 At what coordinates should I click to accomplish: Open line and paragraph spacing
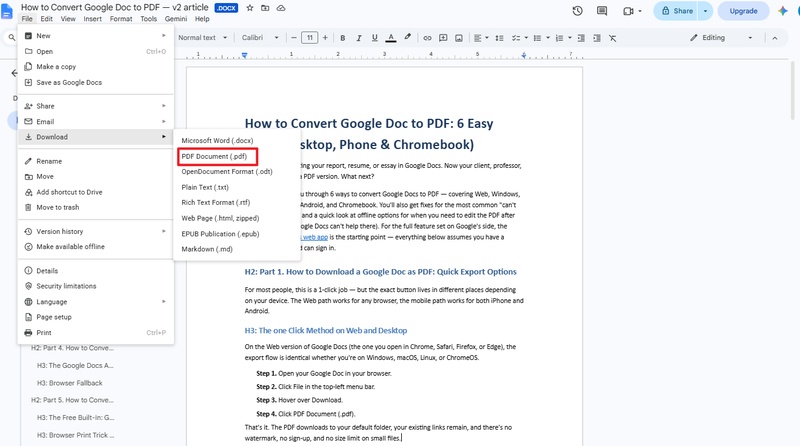(x=499, y=38)
